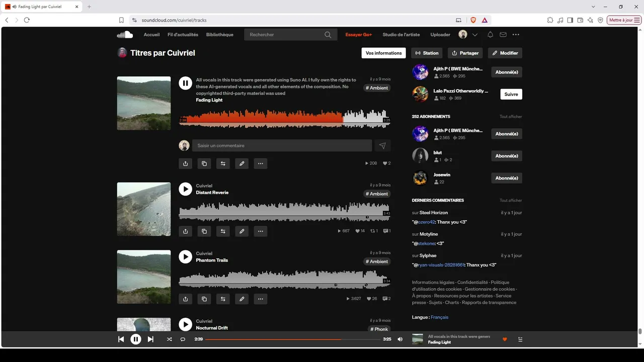644x362 pixels.
Task: Play the Distant Reverie track
Action: point(186,189)
